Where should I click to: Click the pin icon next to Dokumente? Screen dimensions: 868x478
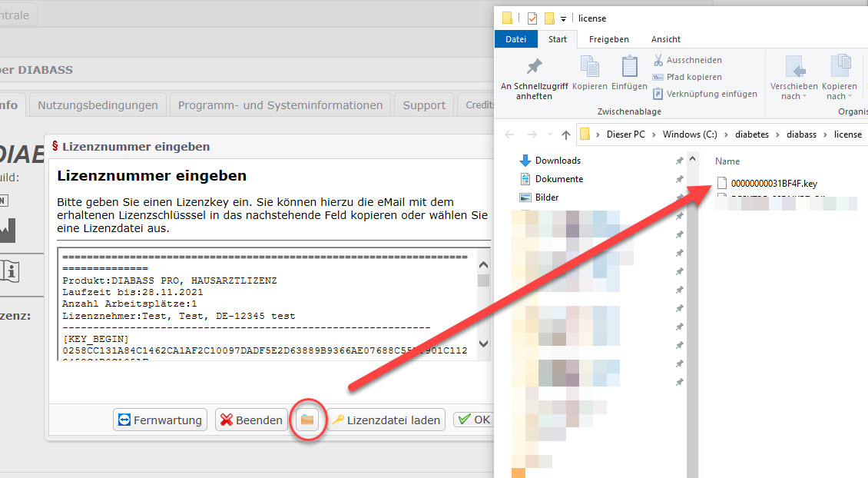pos(679,179)
